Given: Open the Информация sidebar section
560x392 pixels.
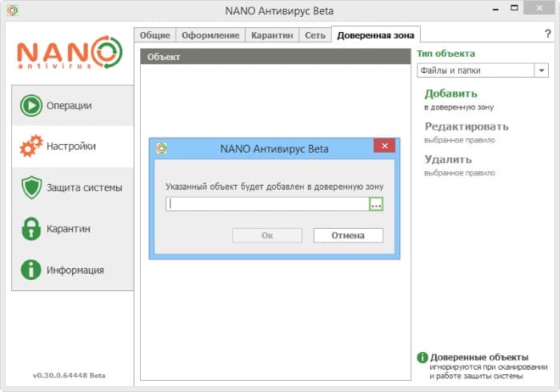Looking at the screenshot, I should coord(73,270).
